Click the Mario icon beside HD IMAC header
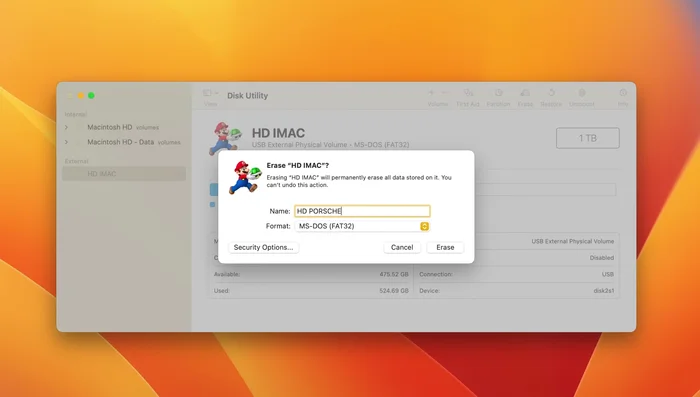This screenshot has width=700, height=397. pyautogui.click(x=225, y=138)
